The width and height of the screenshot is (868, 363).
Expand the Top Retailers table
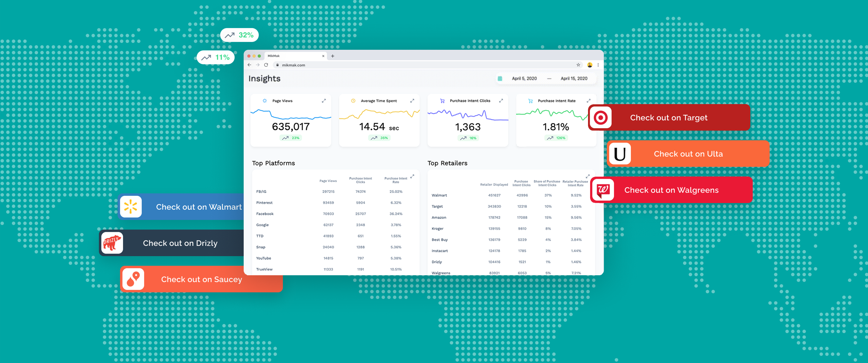[x=588, y=176]
